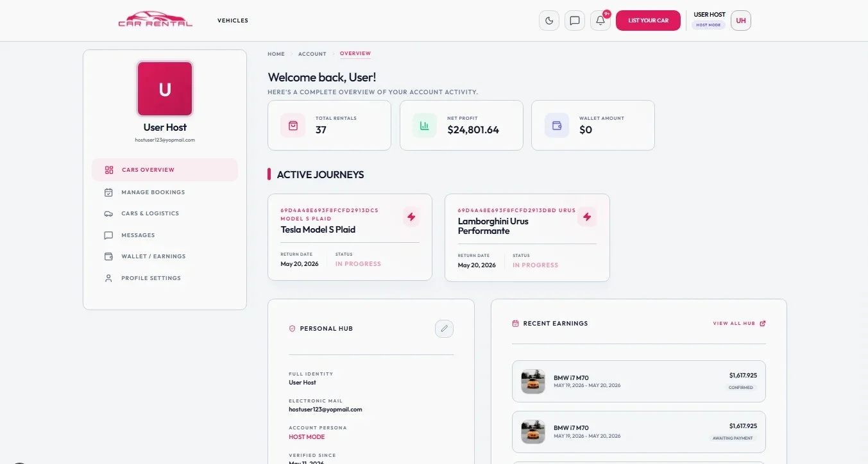This screenshot has height=464, width=868.
Task: Click the Manage Bookings calendar icon
Action: tap(109, 192)
